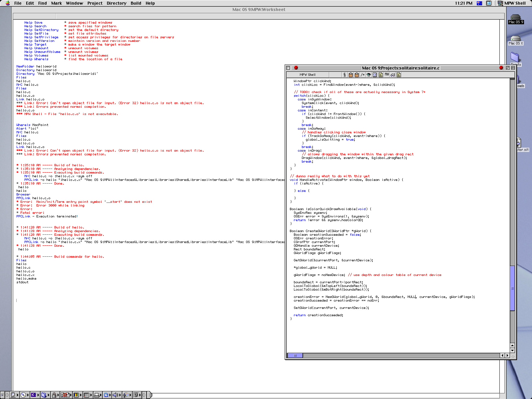Open the file sharing folder control strip module

pyautogui.click(x=45, y=395)
